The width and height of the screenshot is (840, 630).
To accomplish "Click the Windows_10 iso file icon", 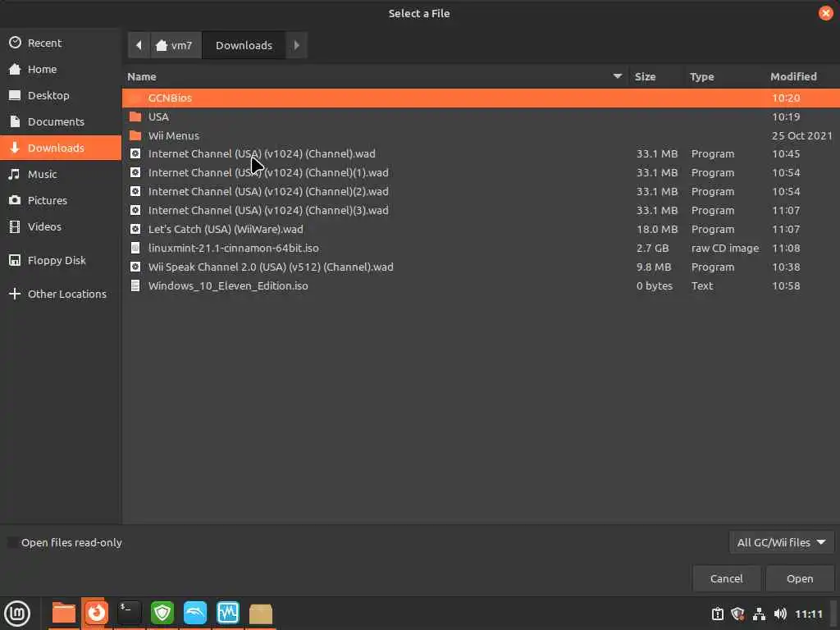I will point(135,285).
